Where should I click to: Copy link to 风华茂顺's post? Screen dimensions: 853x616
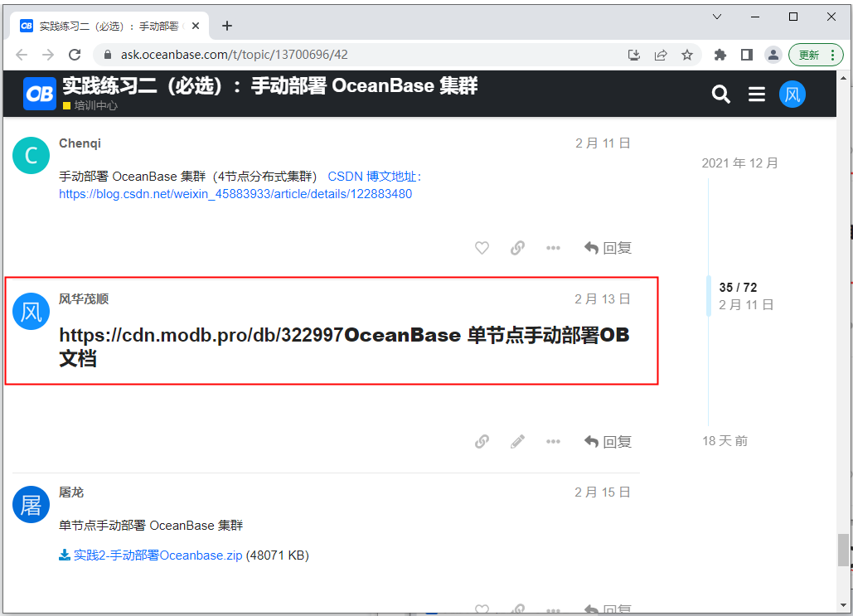point(482,441)
